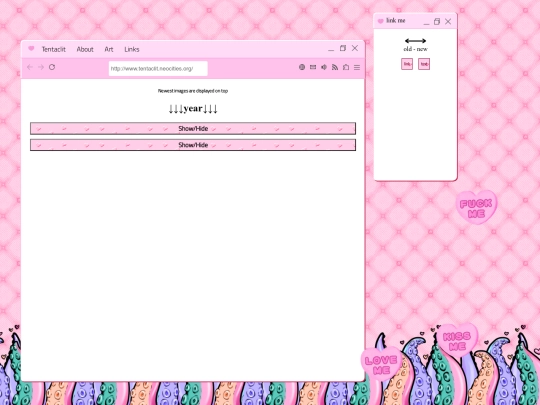Maximize the Tentaclit main window
The image size is (540, 405).
pyautogui.click(x=343, y=48)
